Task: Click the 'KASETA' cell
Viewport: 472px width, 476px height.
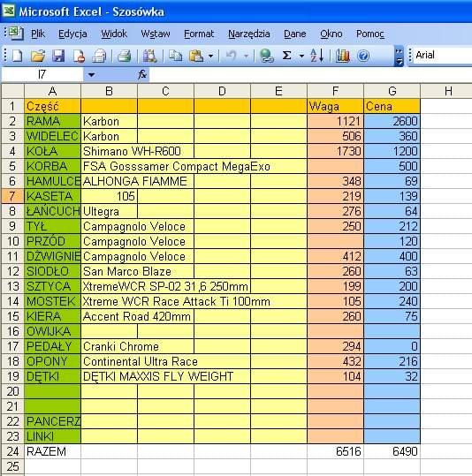Action: pos(52,196)
